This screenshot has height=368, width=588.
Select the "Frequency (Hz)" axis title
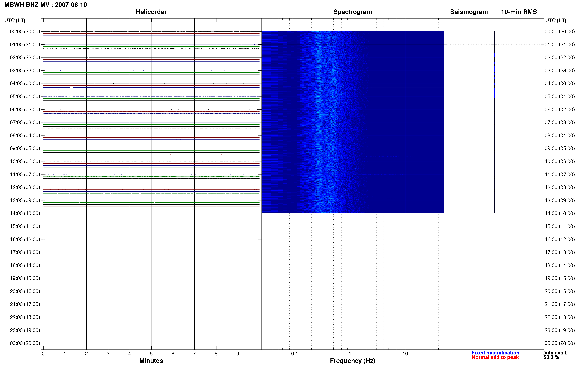[x=352, y=361]
